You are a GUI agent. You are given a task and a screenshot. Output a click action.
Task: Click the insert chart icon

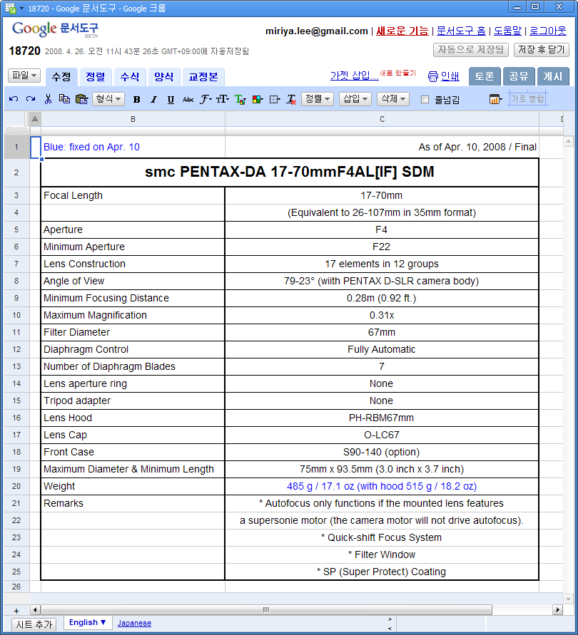[495, 99]
